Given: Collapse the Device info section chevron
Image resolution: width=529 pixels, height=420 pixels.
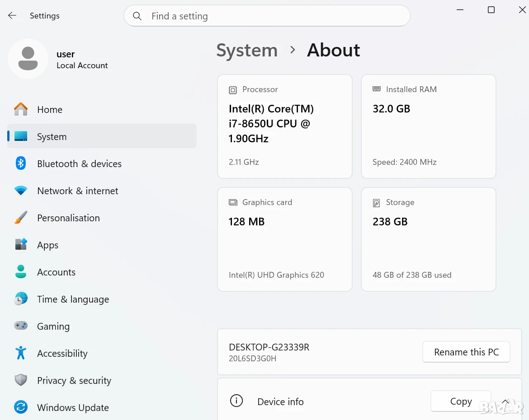Looking at the screenshot, I should point(505,401).
